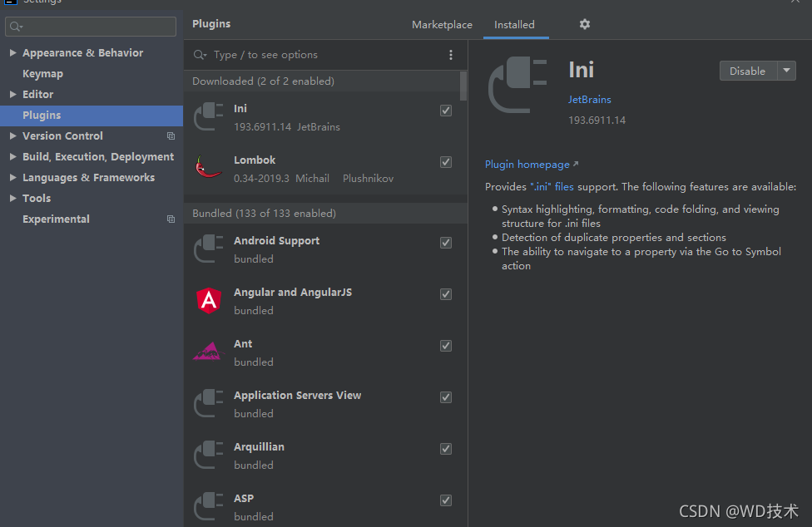
Task: Click the large Ini plug icon in details
Action: tap(517, 85)
